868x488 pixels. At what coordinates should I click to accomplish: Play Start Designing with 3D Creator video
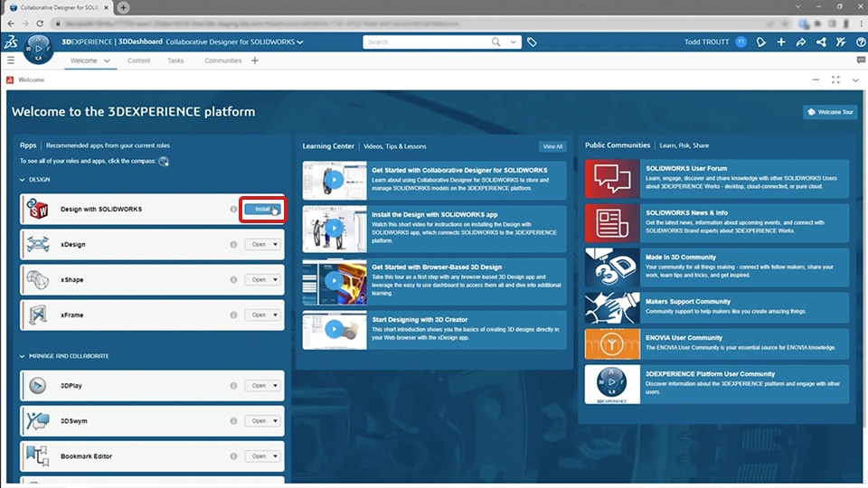(334, 329)
